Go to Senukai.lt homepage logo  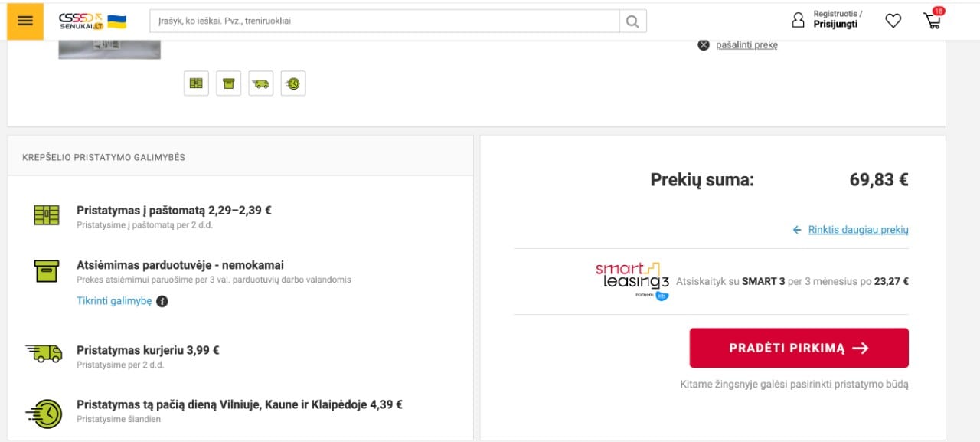[82, 21]
